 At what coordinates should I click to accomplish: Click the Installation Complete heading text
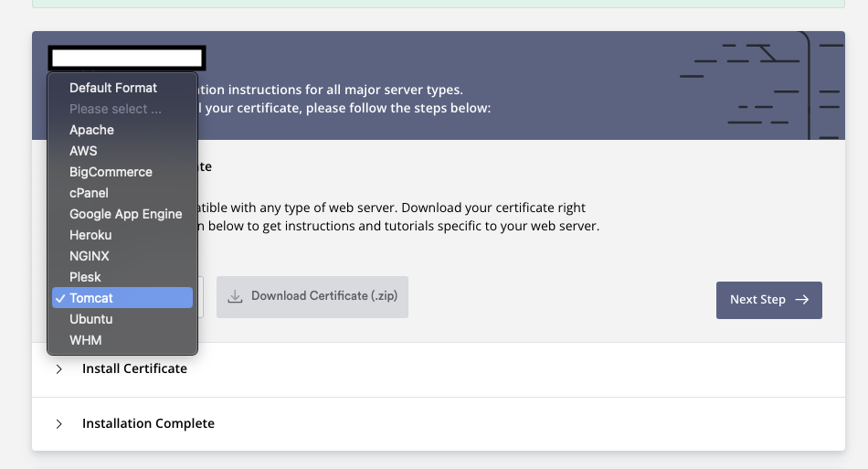click(x=148, y=423)
